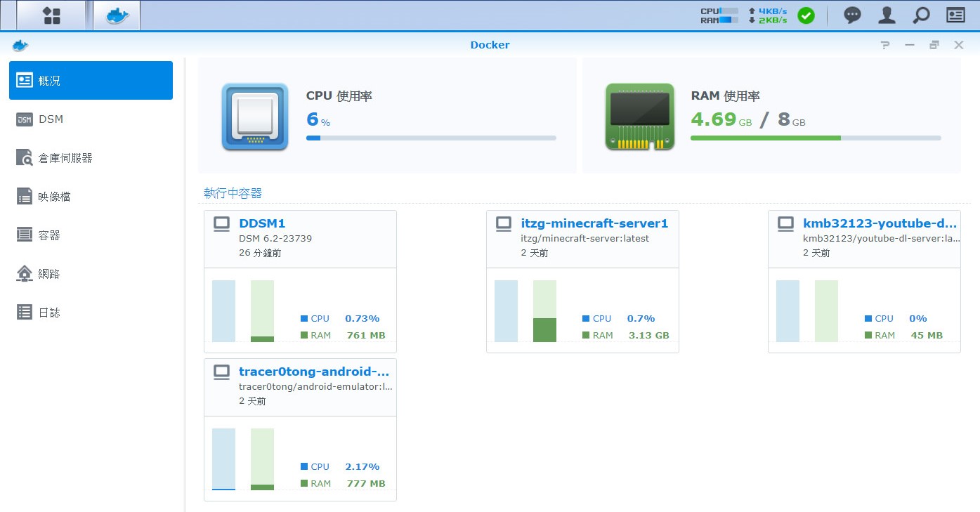Click the large CPU chip icon

click(x=255, y=117)
